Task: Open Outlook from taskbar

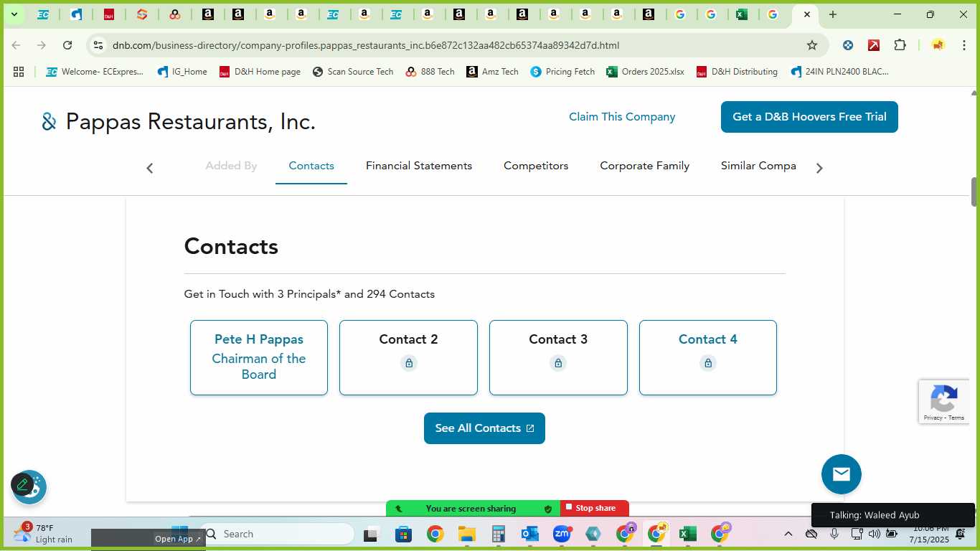Action: 530,534
